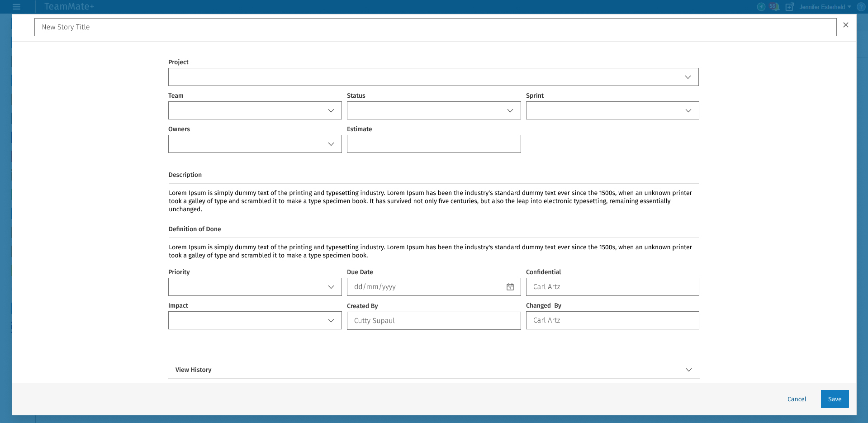
Task: Click into the Estimate input field
Action: pyautogui.click(x=433, y=144)
